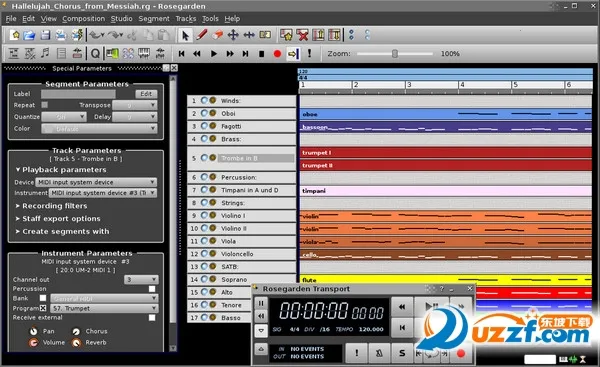The width and height of the screenshot is (600, 367).
Task: Toggle the Percussion checkbox
Action: (152, 289)
